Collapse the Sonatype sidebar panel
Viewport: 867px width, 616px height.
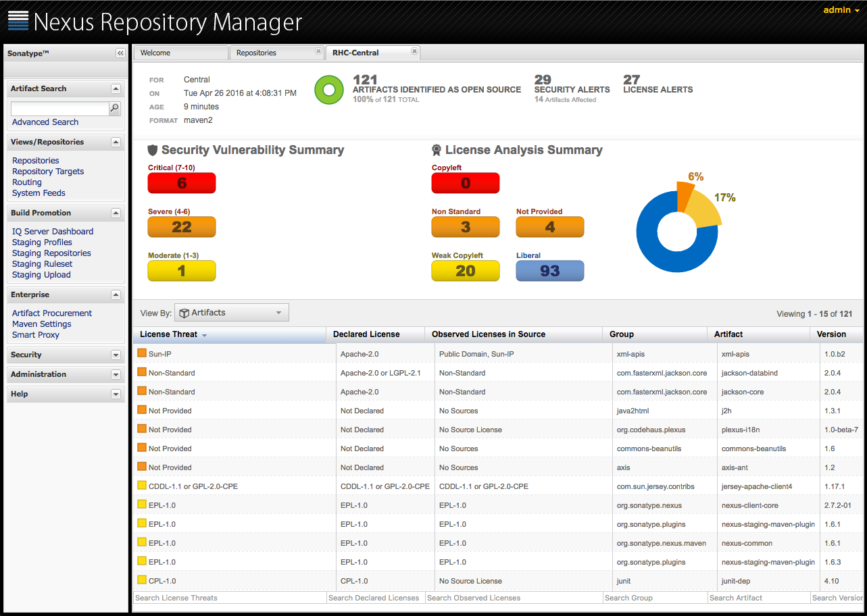click(x=120, y=53)
